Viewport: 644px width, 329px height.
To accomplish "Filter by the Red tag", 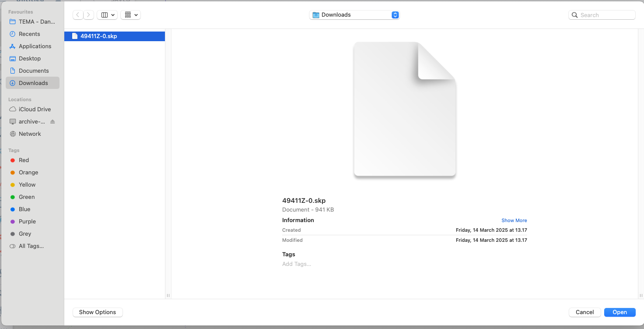I will point(24,160).
